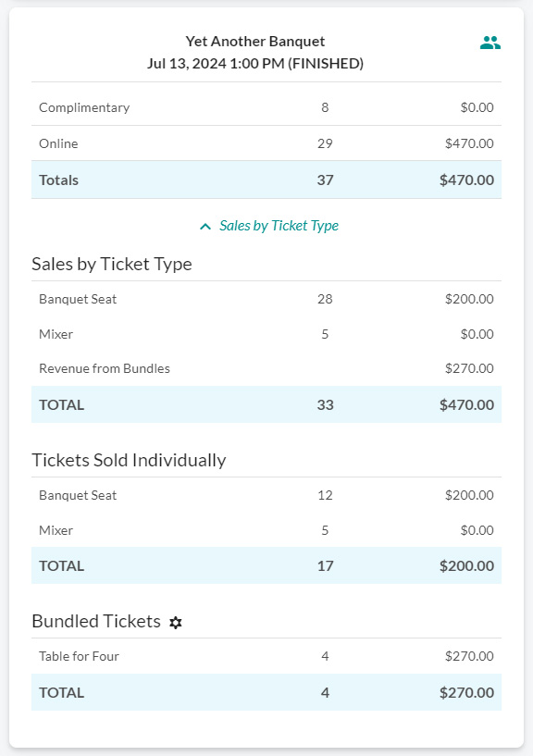
Task: Select the Table for Four row
Action: pos(266,656)
